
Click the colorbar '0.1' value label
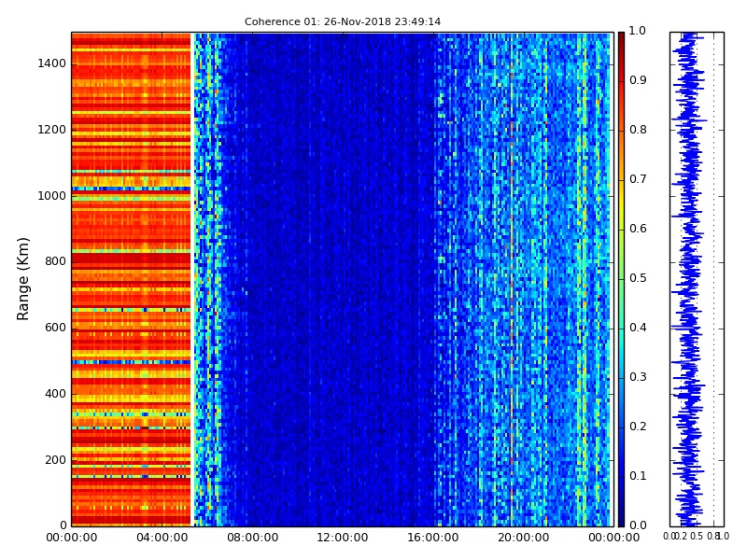(x=638, y=476)
